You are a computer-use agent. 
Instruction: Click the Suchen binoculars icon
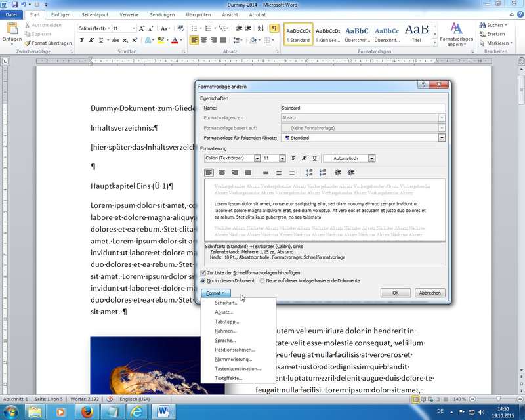click(482, 25)
